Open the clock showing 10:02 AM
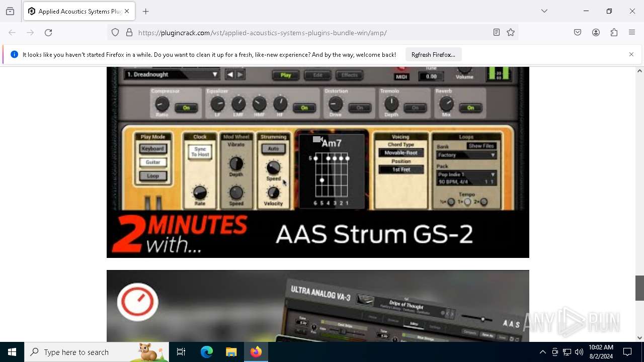 (601, 352)
